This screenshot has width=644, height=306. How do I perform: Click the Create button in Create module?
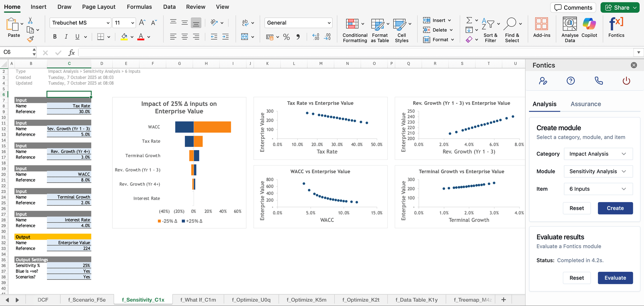[x=615, y=208]
